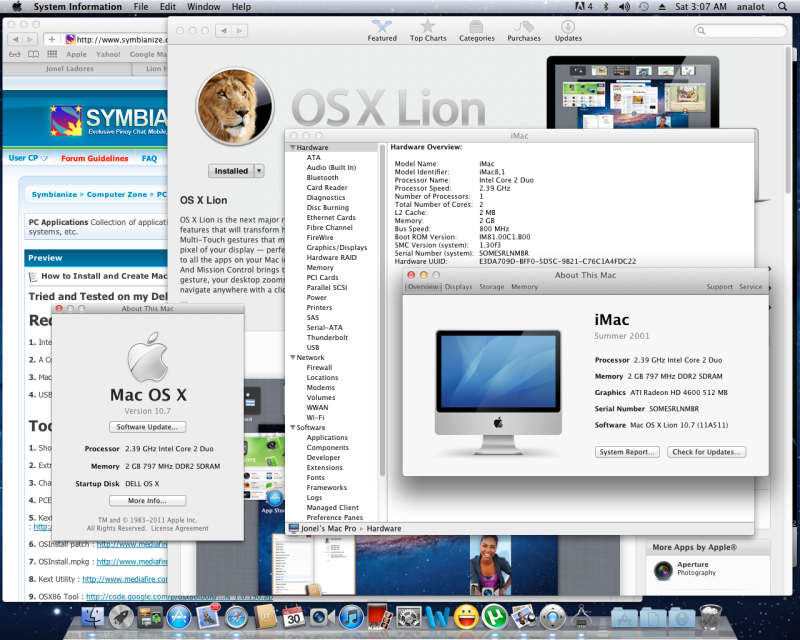Click the App Store window vertical scrollbar
Image resolution: width=800 pixels, height=640 pixels.
pyautogui.click(x=788, y=120)
